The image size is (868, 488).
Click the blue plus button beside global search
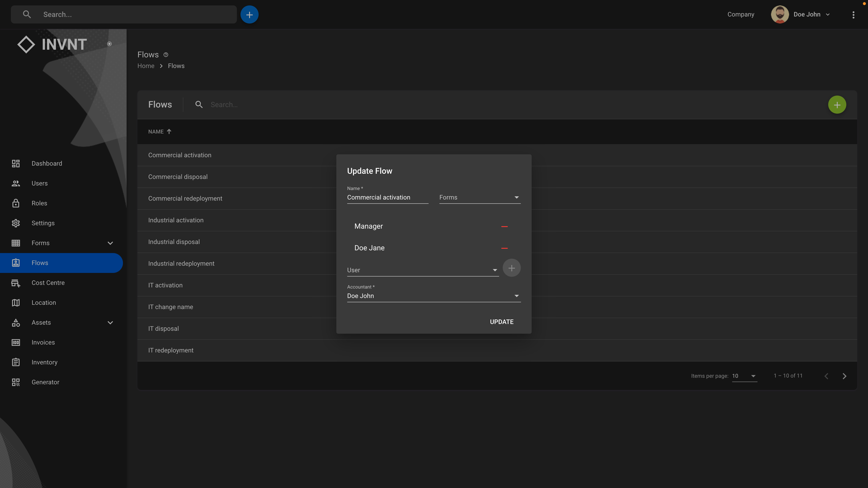(249, 14)
